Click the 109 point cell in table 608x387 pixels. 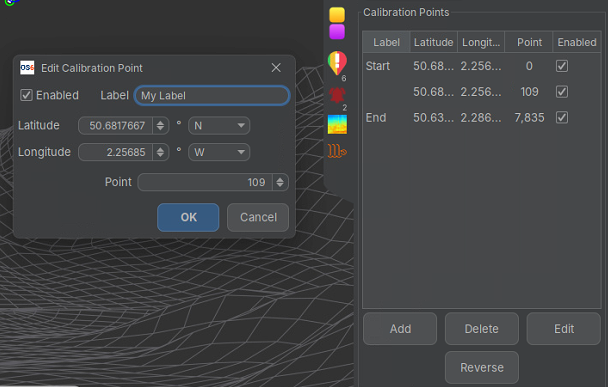tap(529, 92)
